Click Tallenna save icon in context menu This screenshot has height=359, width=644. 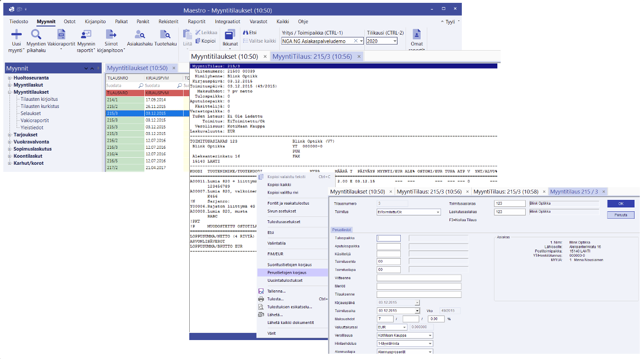pyautogui.click(x=261, y=291)
